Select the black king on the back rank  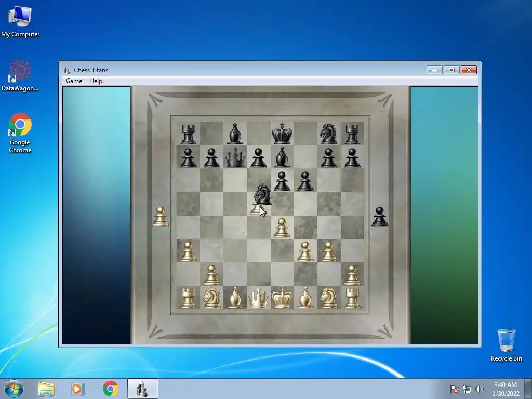[282, 134]
